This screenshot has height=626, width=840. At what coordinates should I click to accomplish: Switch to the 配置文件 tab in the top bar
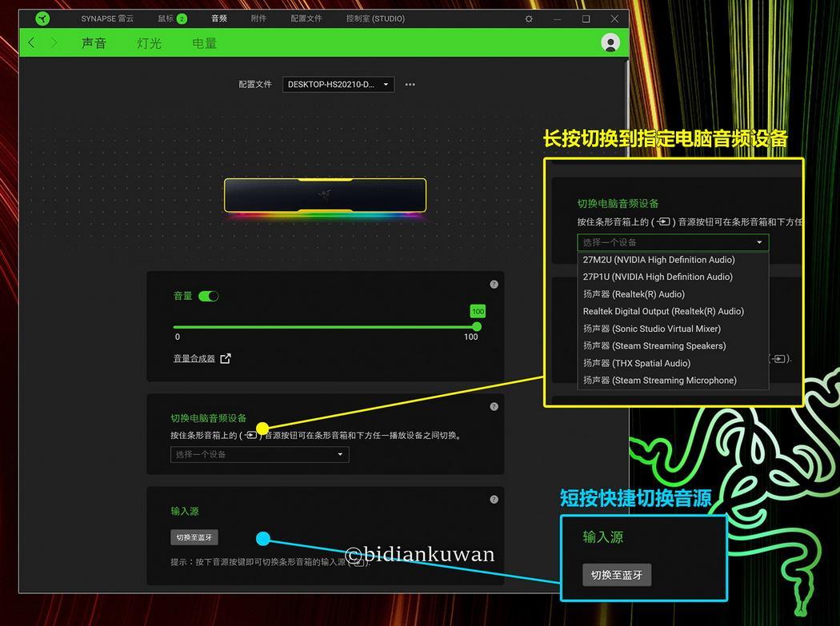tap(306, 18)
